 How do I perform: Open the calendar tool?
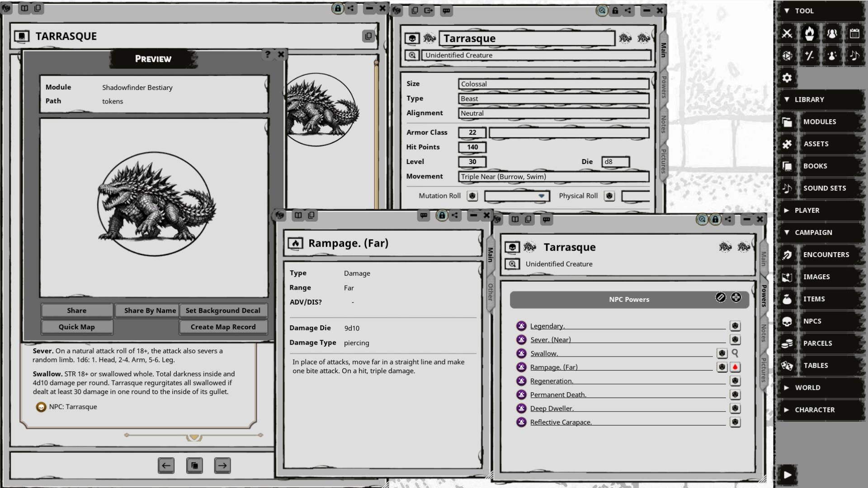(x=855, y=34)
